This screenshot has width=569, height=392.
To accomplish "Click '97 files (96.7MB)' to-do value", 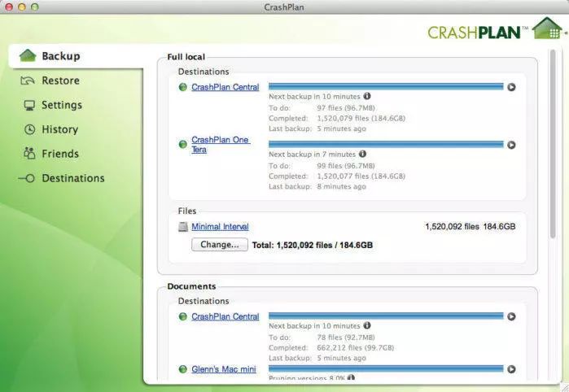I will point(346,107).
